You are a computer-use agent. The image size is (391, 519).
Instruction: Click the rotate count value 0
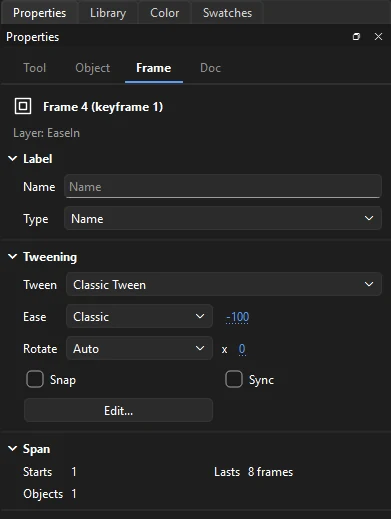(242, 349)
